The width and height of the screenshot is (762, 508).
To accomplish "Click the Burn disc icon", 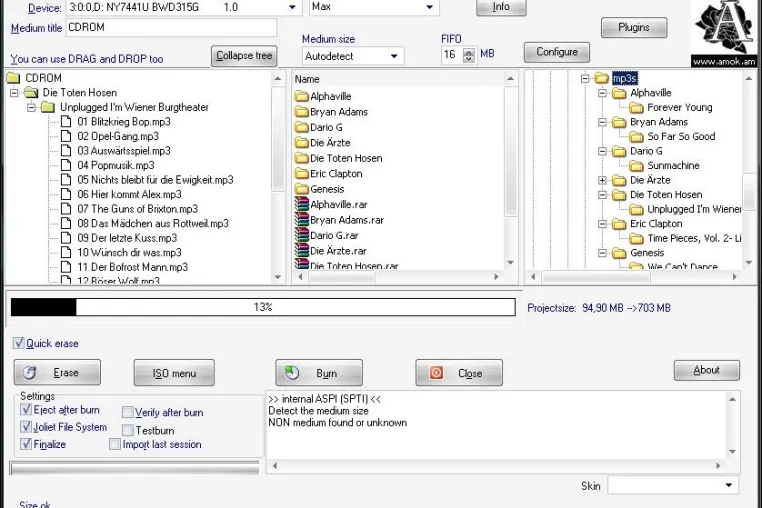I will (292, 373).
